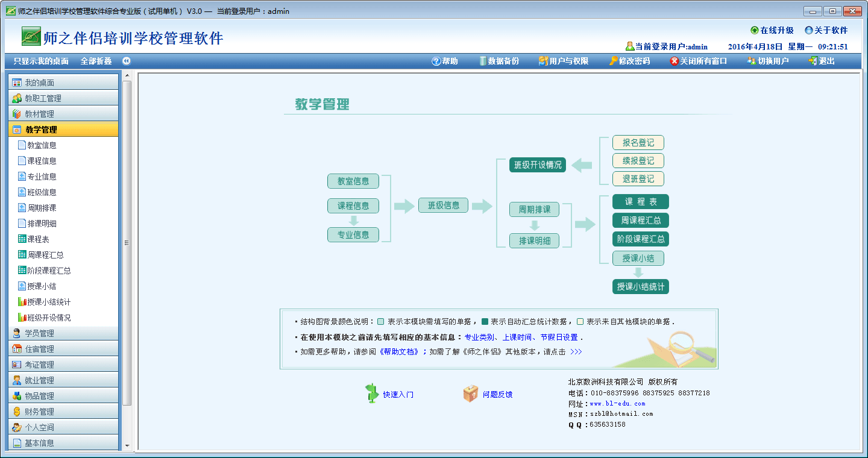Expand the 学员管理 sidebar section

63,333
